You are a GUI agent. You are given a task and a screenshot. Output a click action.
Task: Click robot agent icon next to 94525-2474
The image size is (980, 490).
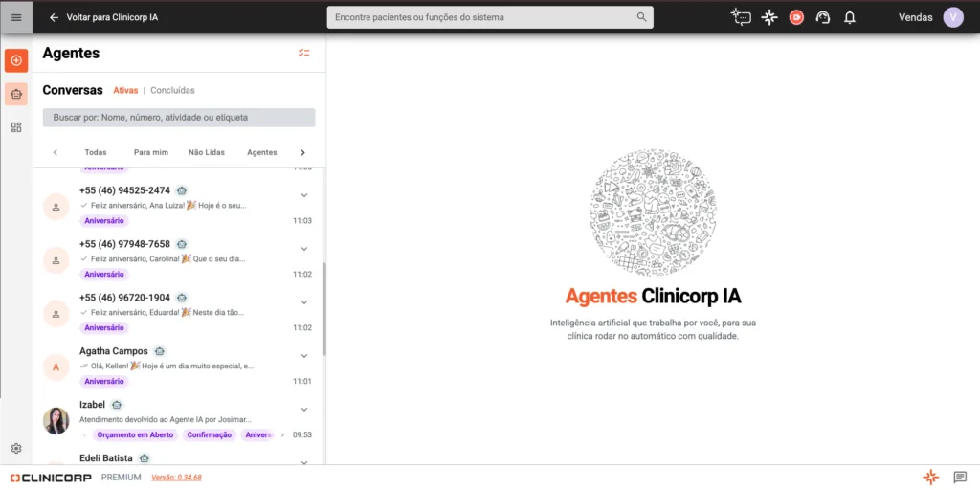click(x=182, y=190)
